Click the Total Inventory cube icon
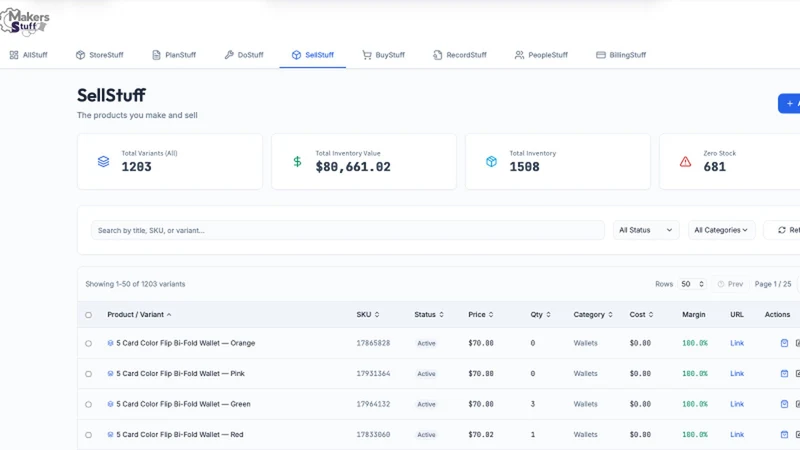Image resolution: width=800 pixels, height=450 pixels. [491, 162]
